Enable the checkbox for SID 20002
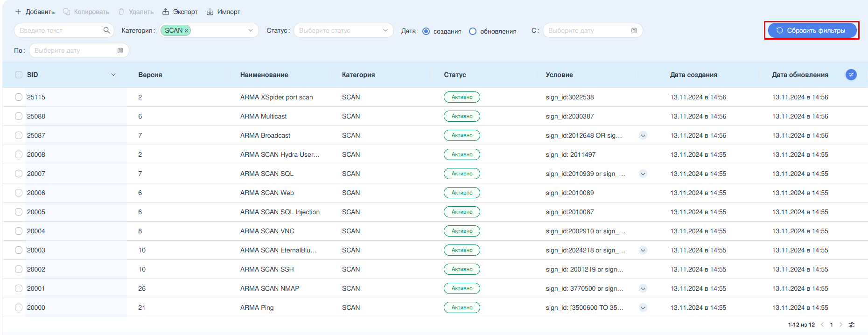This screenshot has width=868, height=335. (19, 269)
